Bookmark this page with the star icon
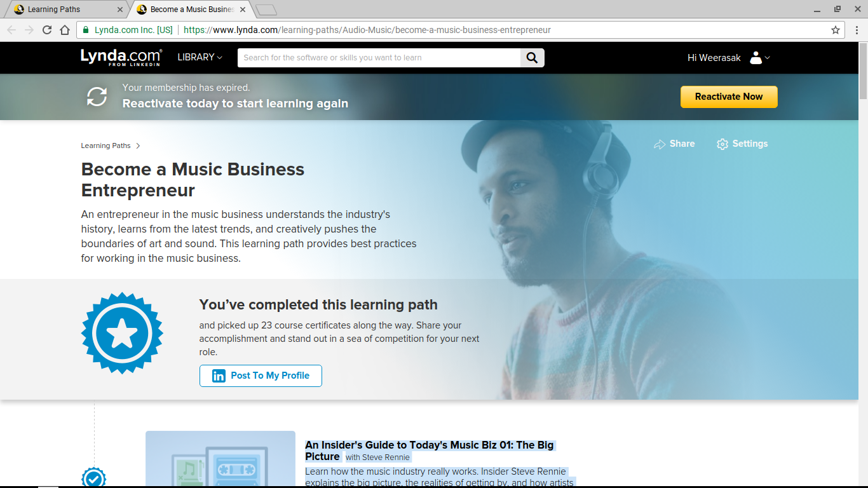 [x=836, y=30]
